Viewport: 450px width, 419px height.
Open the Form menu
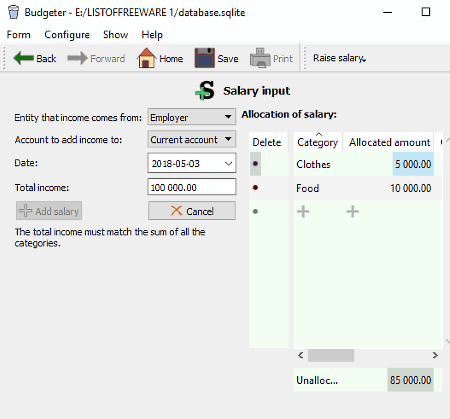coord(19,35)
